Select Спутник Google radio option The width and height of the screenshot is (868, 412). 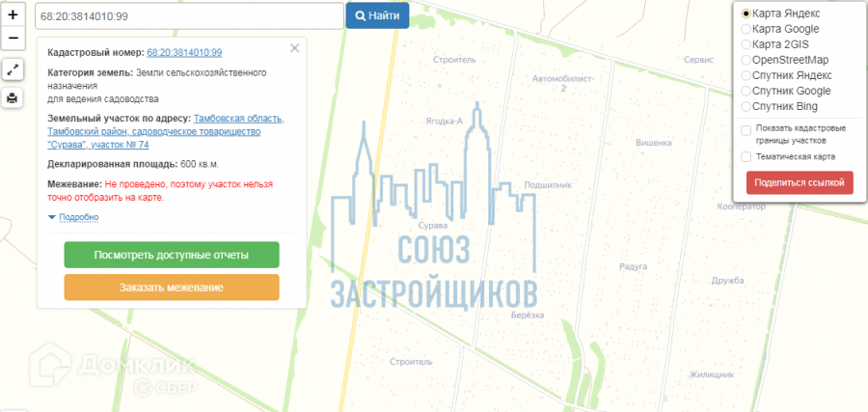coord(746,91)
